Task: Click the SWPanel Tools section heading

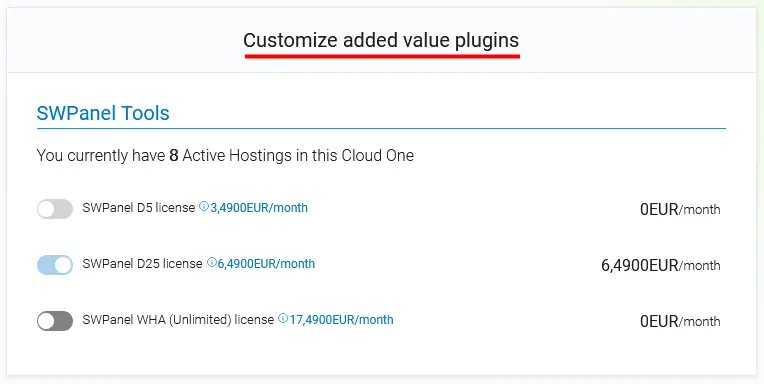Action: 103,113
